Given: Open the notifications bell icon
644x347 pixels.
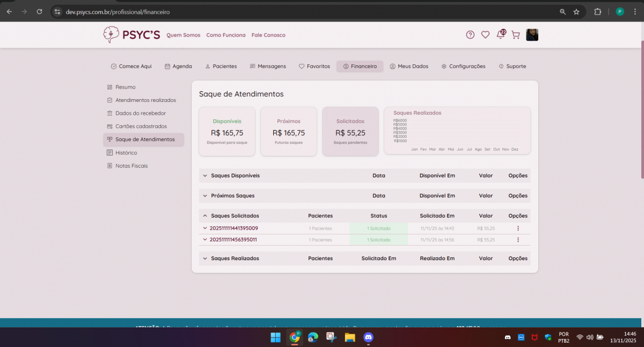Looking at the screenshot, I should pos(500,35).
